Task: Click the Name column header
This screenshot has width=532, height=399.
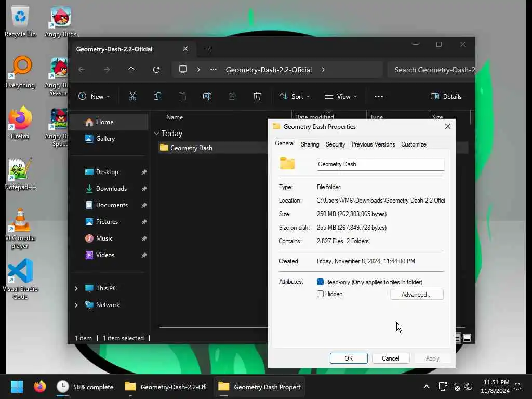Action: click(x=175, y=117)
